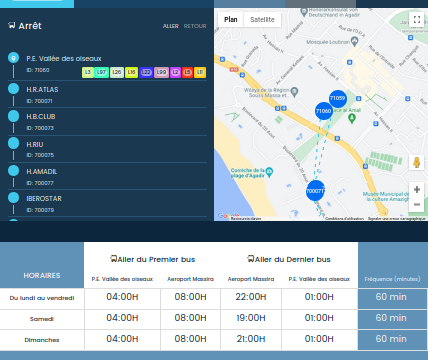Select line L26 badge
The image size is (428, 360).
pos(117,72)
